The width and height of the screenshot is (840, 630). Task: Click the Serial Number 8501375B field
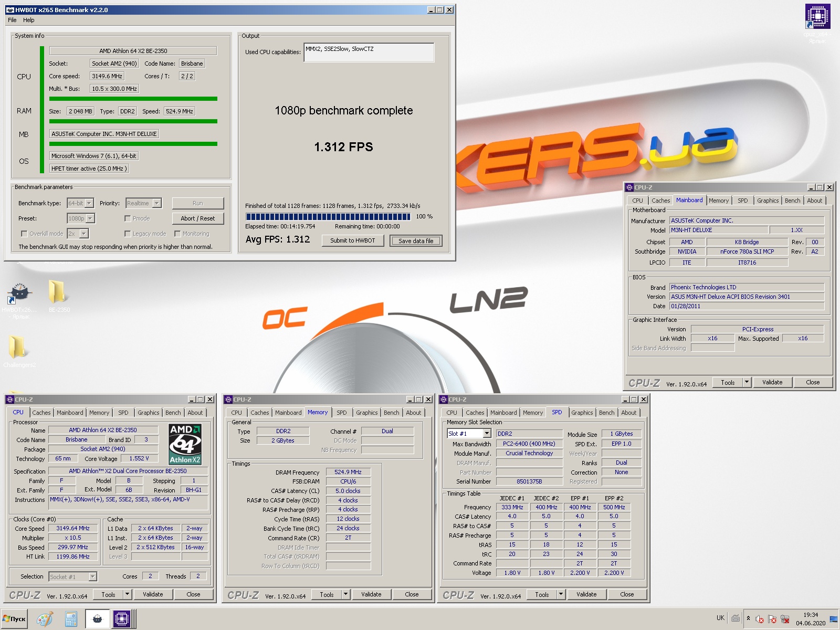point(529,481)
